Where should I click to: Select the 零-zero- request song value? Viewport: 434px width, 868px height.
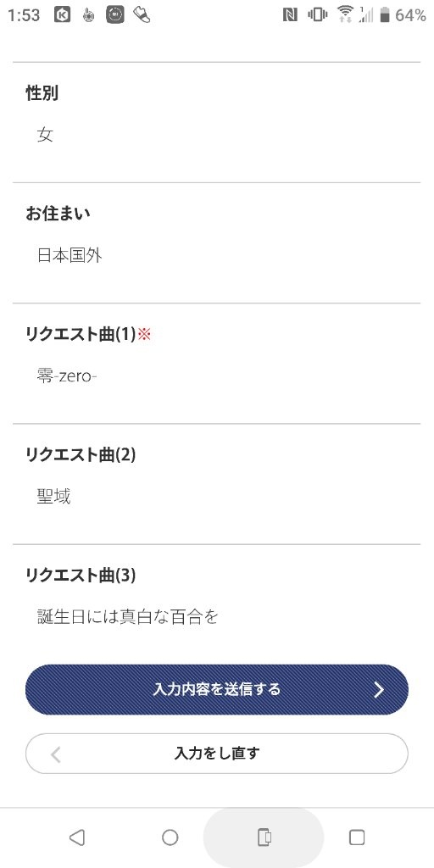(67, 377)
